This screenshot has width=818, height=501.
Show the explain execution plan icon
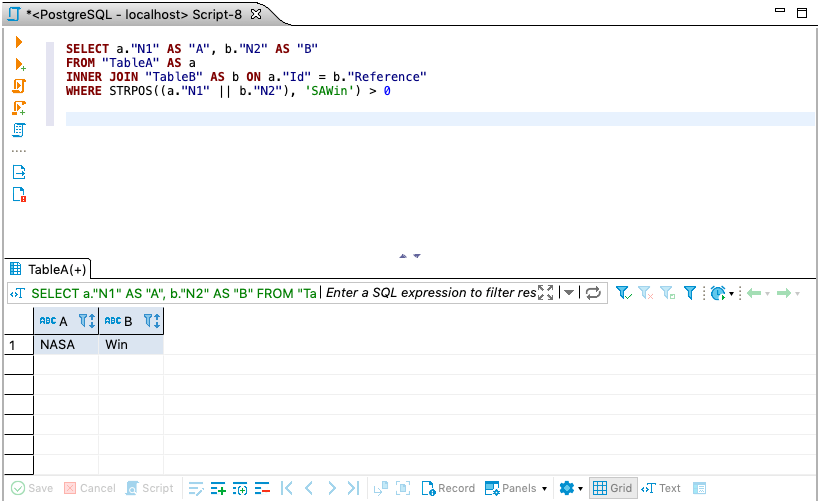pyautogui.click(x=19, y=130)
